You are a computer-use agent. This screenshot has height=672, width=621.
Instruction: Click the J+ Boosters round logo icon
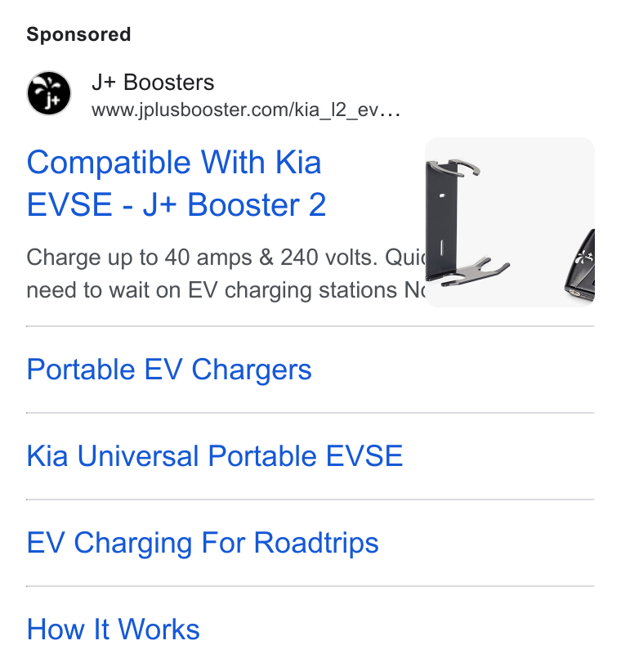tap(49, 93)
